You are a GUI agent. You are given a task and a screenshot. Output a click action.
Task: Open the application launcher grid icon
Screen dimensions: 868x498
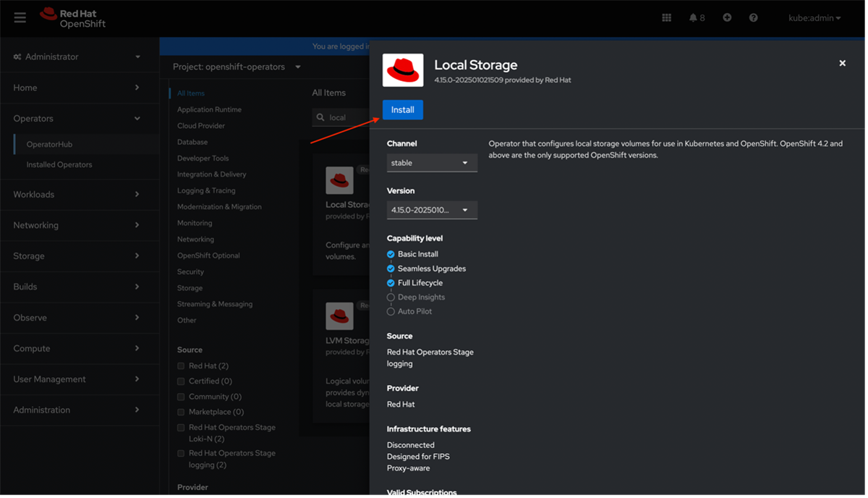click(x=666, y=17)
